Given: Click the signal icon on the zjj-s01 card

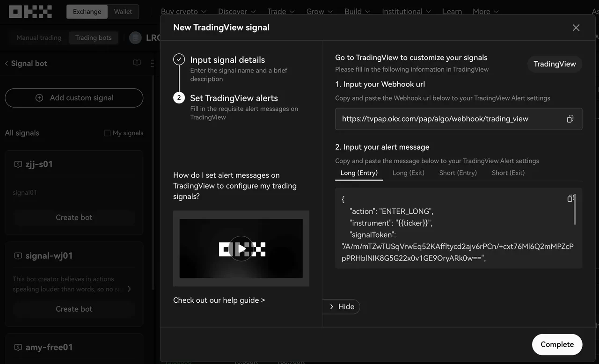Looking at the screenshot, I should 17,164.
